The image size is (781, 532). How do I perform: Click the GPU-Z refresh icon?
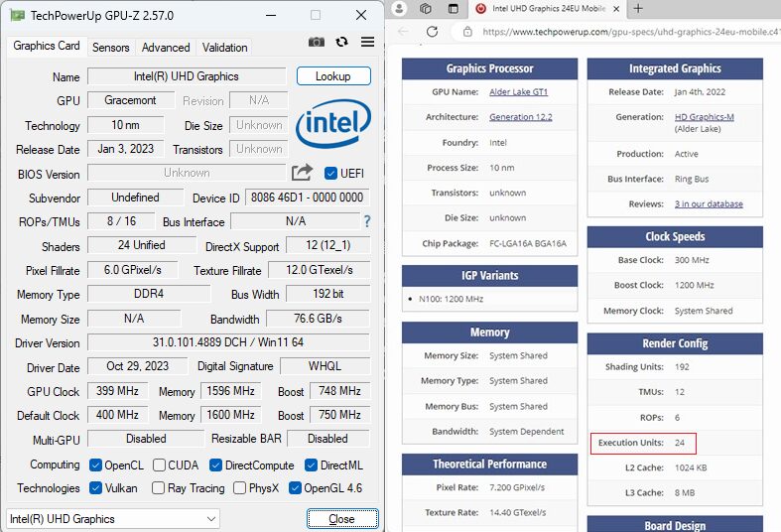coord(341,43)
